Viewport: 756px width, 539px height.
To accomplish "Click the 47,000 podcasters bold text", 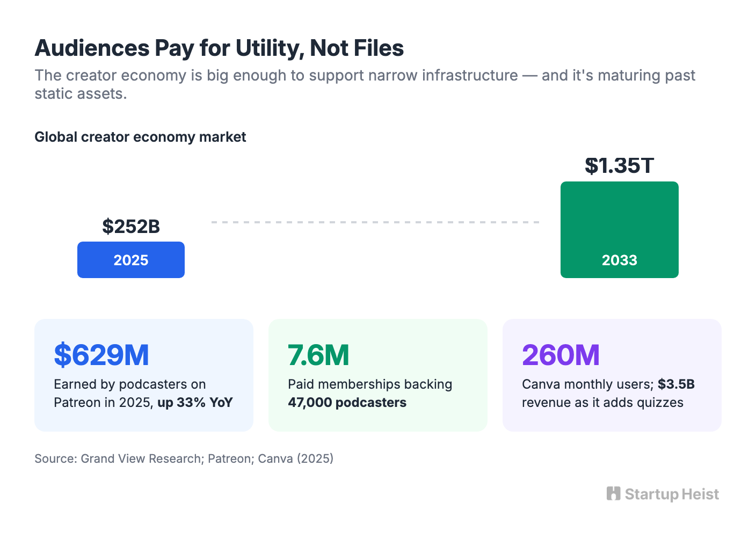I will click(x=347, y=403).
